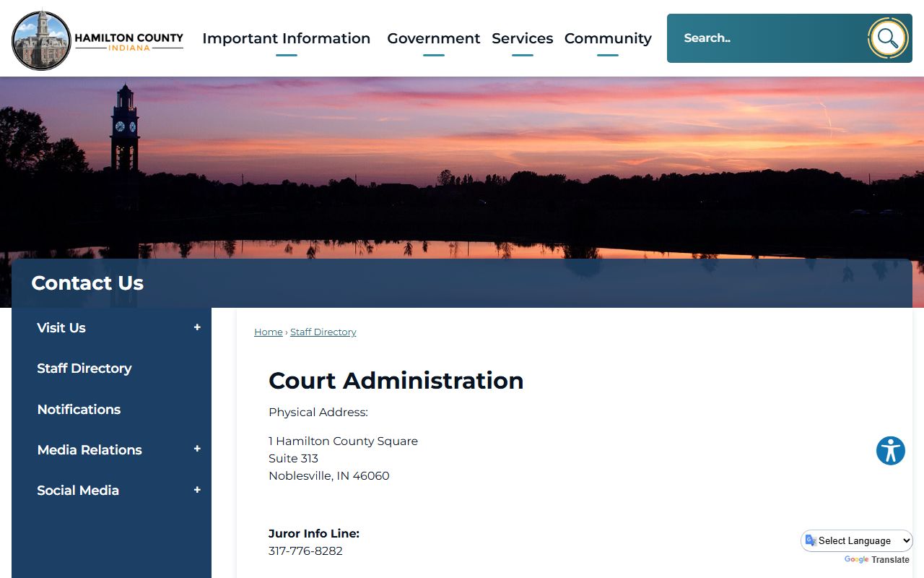The height and width of the screenshot is (578, 924).
Task: Open Media Relations sidebar link
Action: click(90, 450)
